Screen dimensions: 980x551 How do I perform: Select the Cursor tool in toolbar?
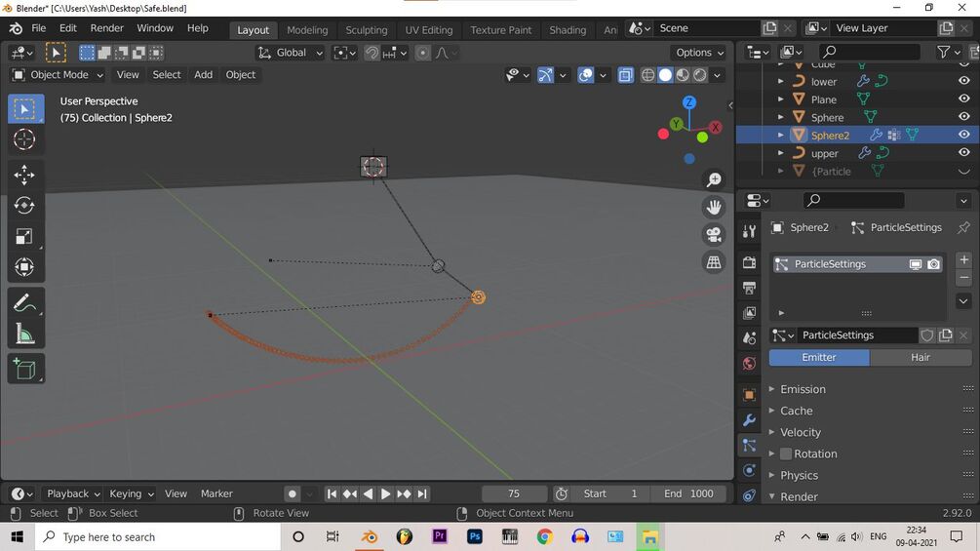[24, 139]
